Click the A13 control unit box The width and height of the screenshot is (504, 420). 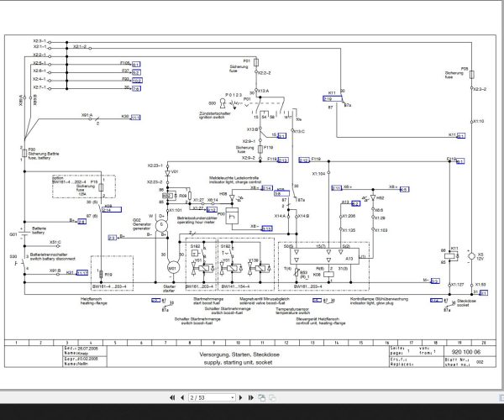click(x=324, y=256)
